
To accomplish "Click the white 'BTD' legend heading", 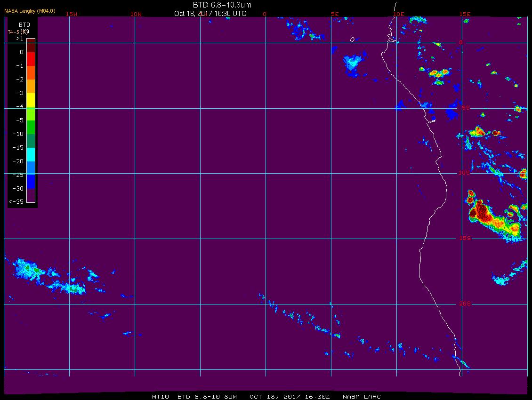I will (24, 25).
